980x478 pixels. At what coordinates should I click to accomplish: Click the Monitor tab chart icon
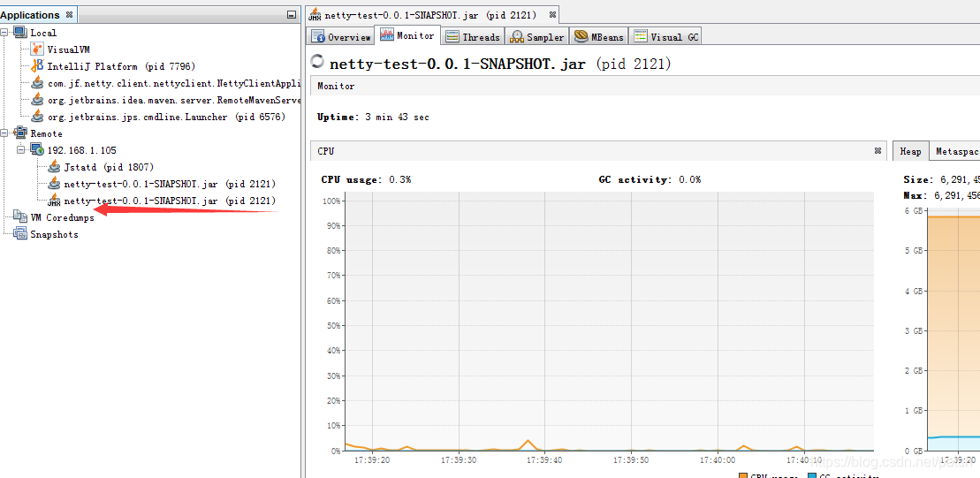tap(387, 35)
